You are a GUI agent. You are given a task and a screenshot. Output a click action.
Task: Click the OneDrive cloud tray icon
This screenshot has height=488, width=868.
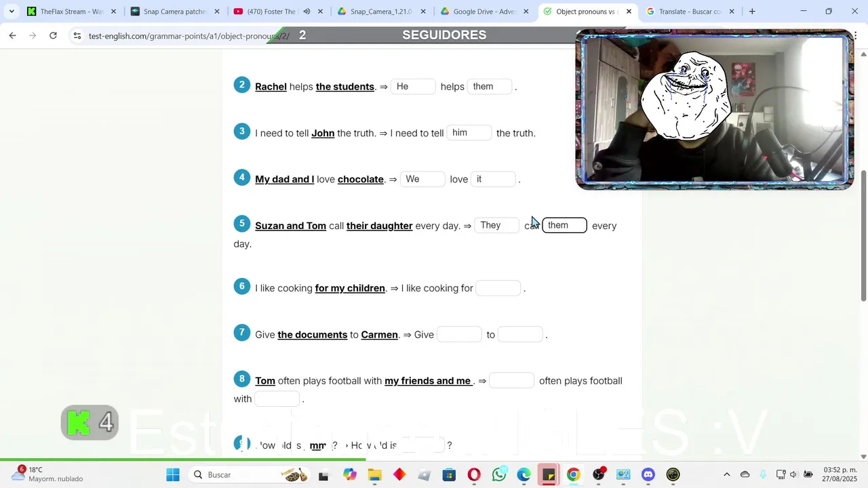[x=745, y=474]
